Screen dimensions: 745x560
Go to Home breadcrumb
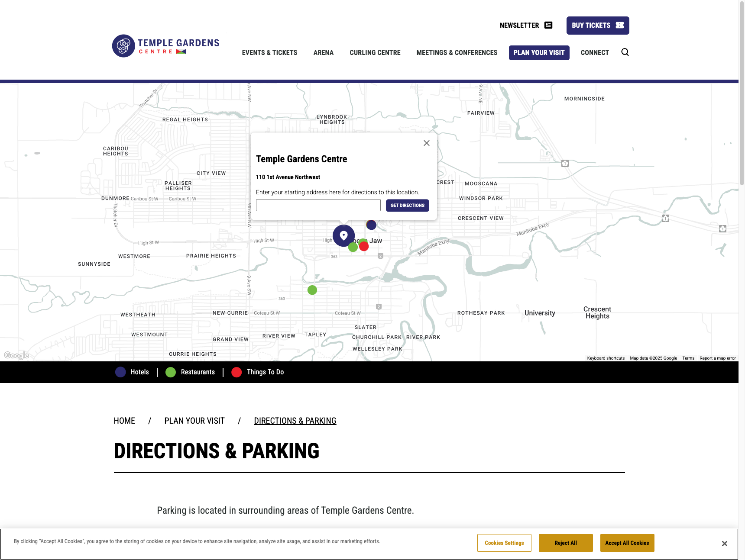pyautogui.click(x=124, y=421)
